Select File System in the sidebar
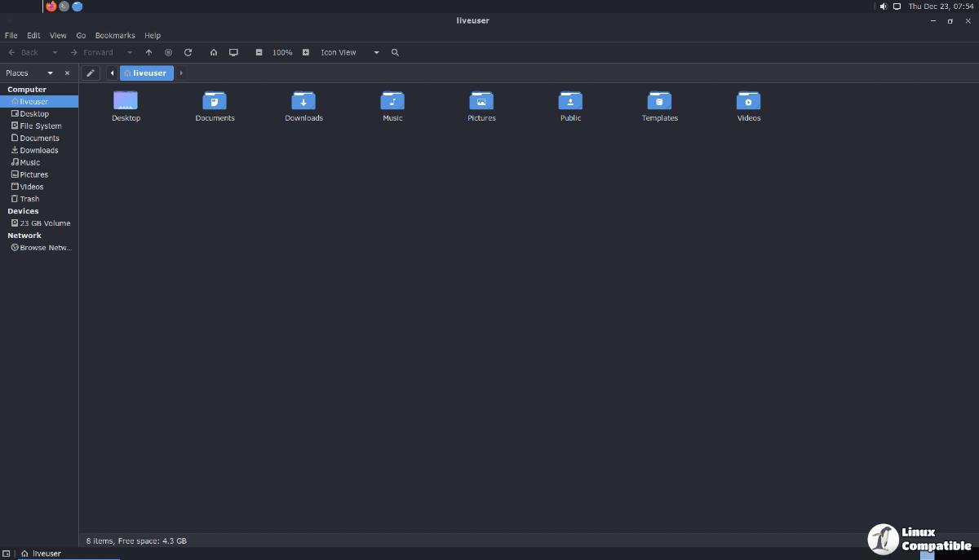 tap(40, 126)
